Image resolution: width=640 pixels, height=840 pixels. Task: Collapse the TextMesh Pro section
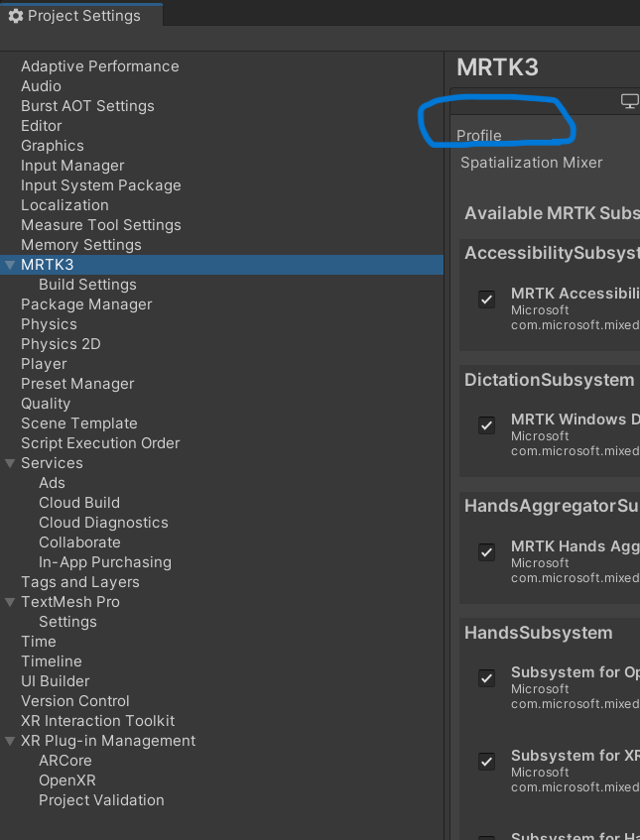pos(9,601)
